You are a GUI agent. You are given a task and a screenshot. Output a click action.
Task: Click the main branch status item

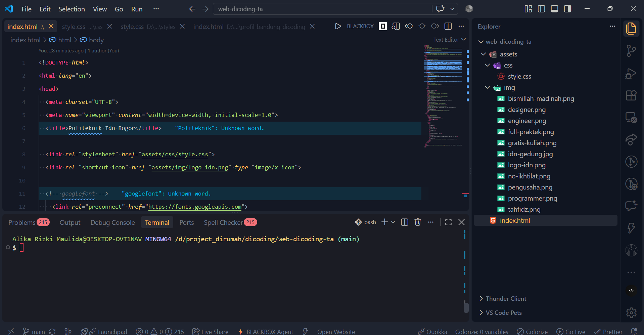(x=34, y=332)
